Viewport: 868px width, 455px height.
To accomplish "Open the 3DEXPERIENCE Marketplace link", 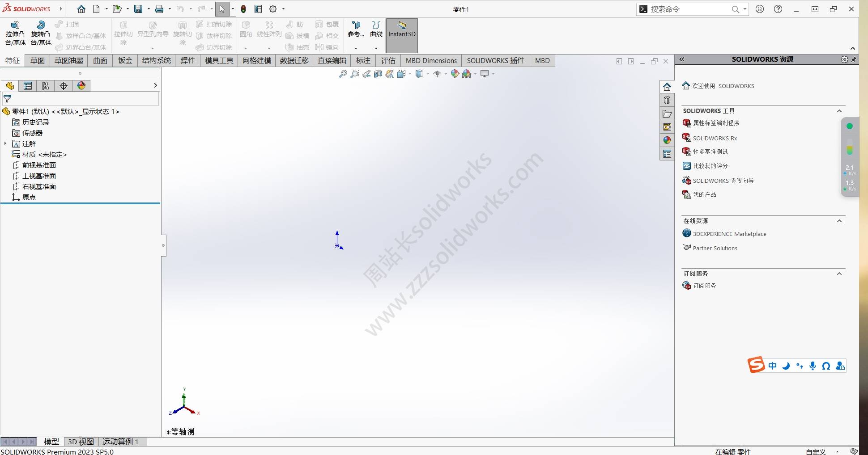I will (x=724, y=234).
